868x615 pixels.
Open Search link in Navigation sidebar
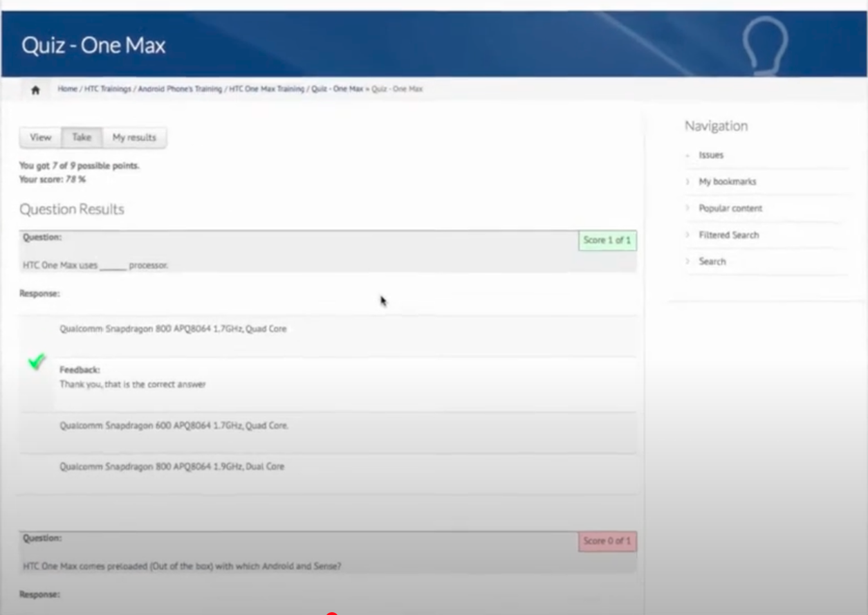click(712, 261)
